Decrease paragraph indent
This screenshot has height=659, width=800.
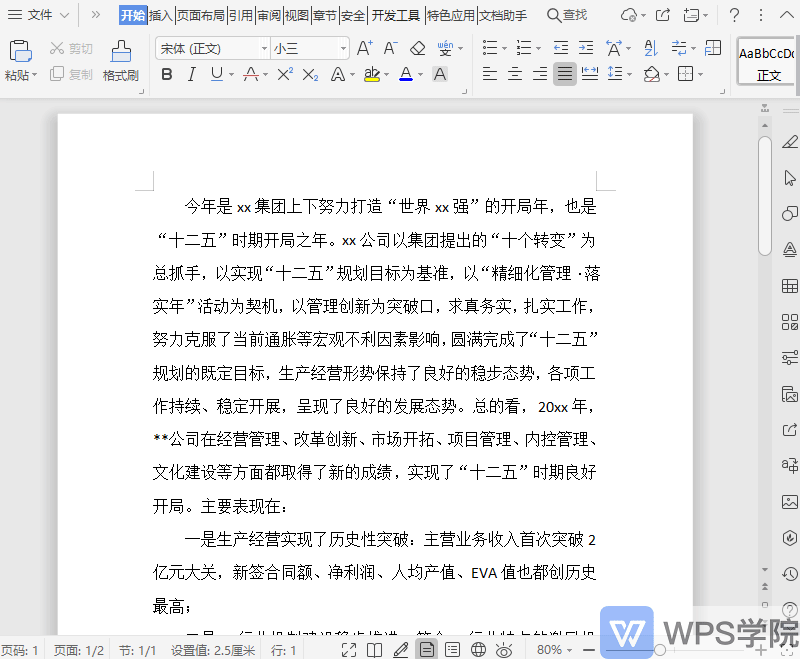561,48
